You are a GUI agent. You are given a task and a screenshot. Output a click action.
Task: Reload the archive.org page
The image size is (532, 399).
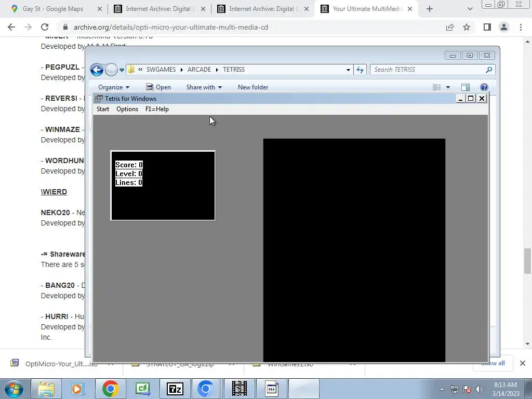tap(45, 27)
